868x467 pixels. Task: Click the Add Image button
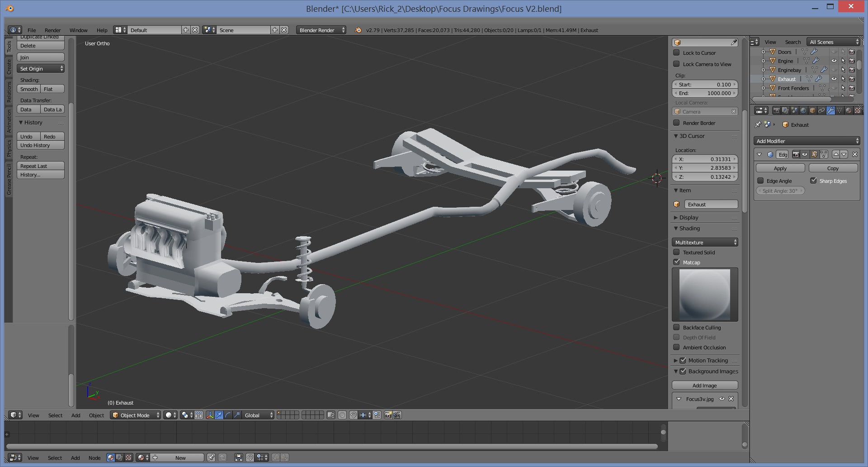(705, 385)
